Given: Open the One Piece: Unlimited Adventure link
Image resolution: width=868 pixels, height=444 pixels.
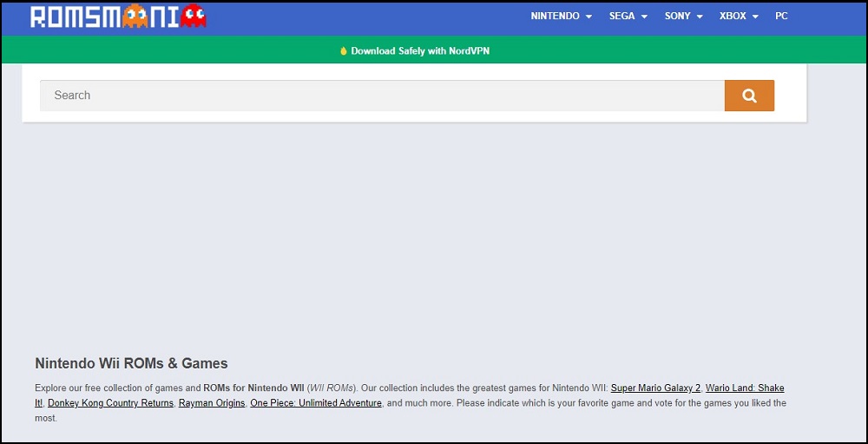Looking at the screenshot, I should (316, 403).
